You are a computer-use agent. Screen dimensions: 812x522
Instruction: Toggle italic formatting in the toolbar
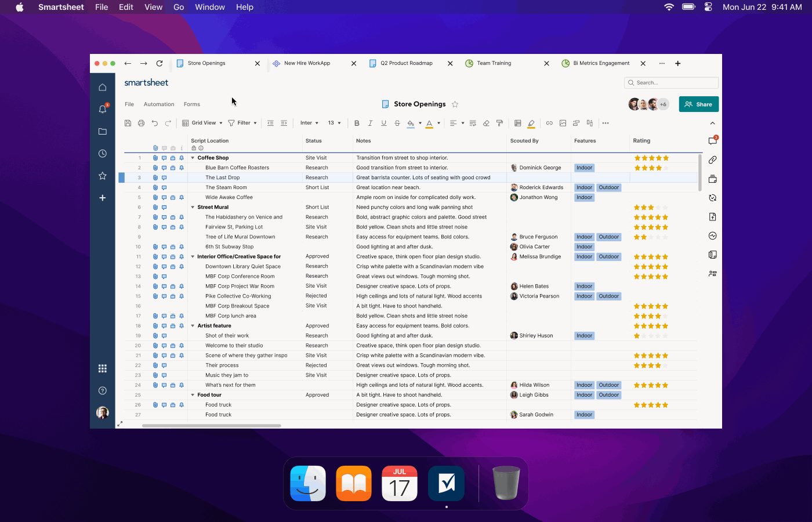coord(370,123)
